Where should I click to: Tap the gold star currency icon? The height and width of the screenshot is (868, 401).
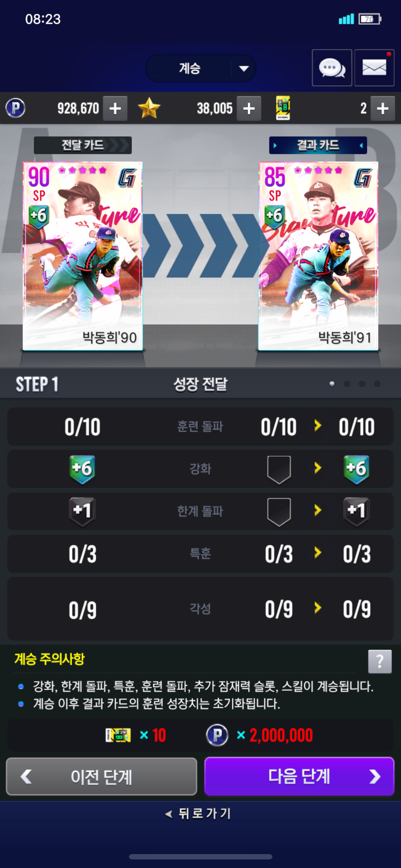click(x=149, y=108)
